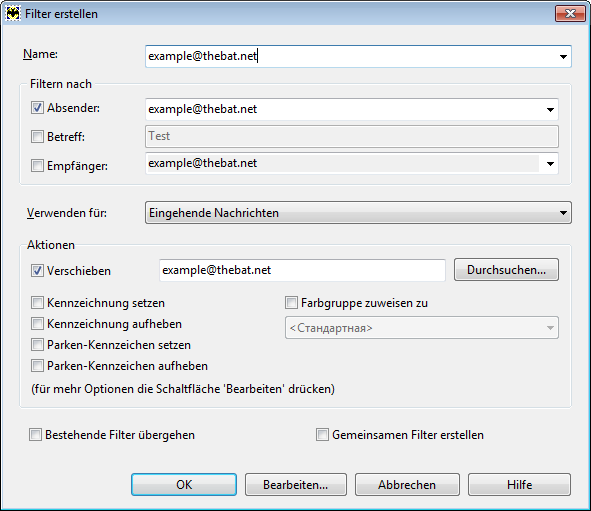Expand the Empfänger address dropdown
The height and width of the screenshot is (511, 591).
pos(550,164)
